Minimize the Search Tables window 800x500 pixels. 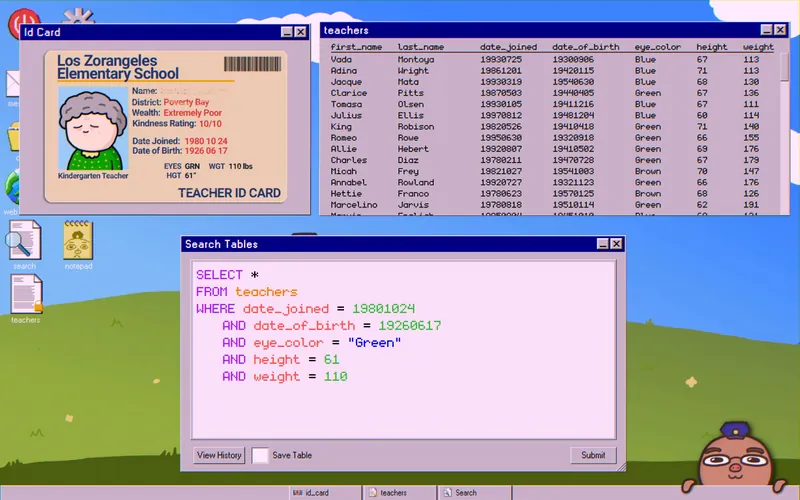[x=603, y=244]
